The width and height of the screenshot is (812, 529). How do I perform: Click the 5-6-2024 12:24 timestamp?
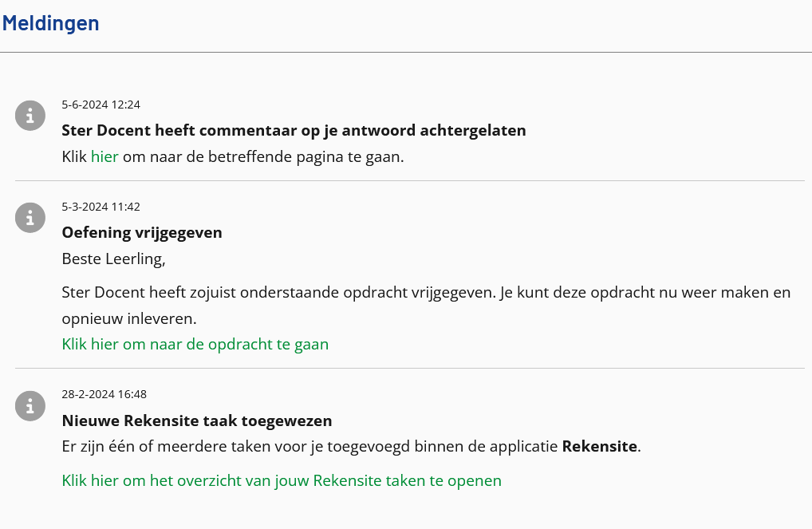pos(101,105)
